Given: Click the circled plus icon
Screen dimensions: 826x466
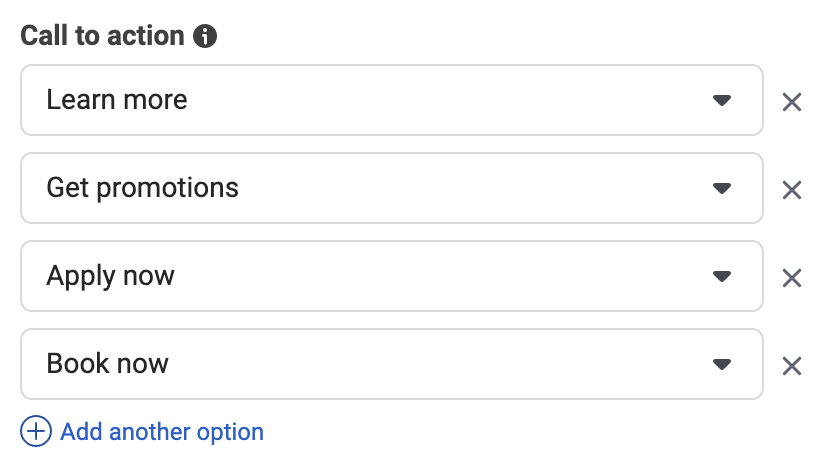Looking at the screenshot, I should pyautogui.click(x=36, y=431).
